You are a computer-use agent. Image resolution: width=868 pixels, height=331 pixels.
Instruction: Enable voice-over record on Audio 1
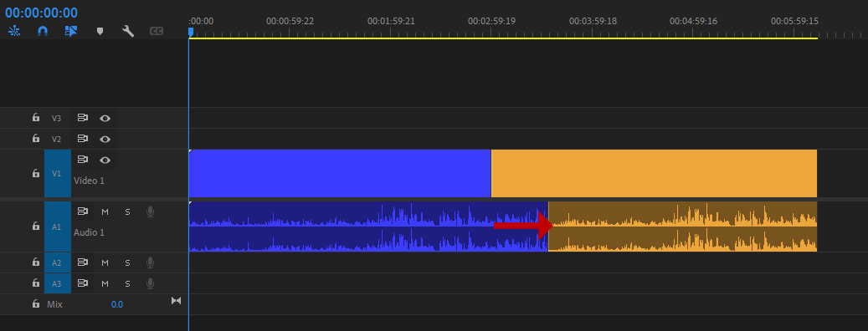coord(150,211)
